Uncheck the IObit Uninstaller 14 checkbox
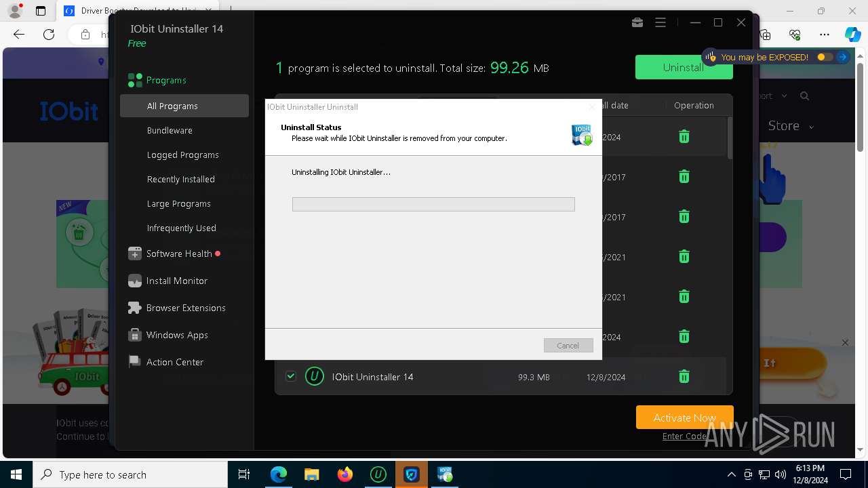Image resolution: width=868 pixels, height=488 pixels. (291, 376)
